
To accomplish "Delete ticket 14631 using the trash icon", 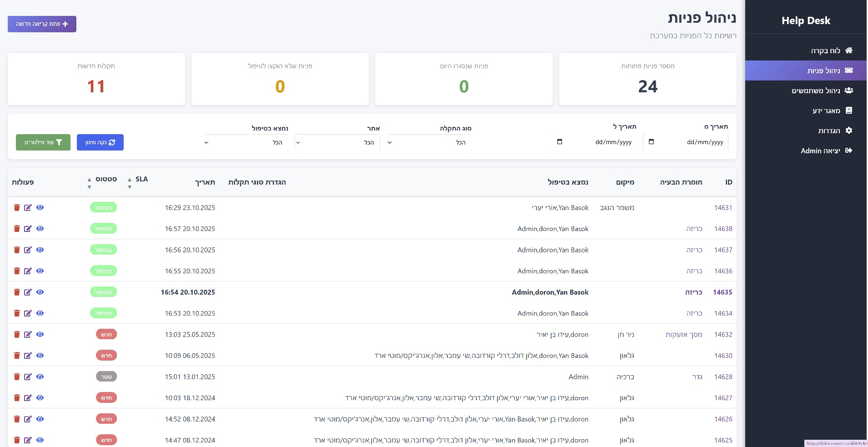I will (17, 208).
